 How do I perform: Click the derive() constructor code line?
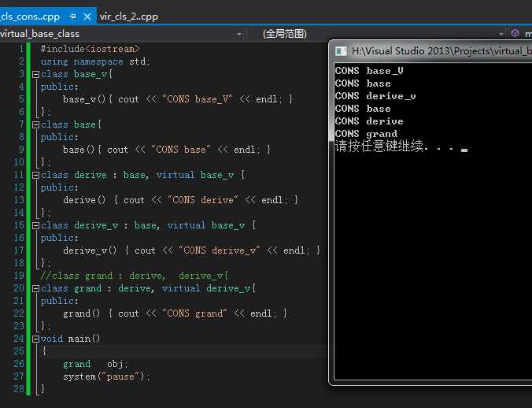pyautogui.click(x=180, y=200)
